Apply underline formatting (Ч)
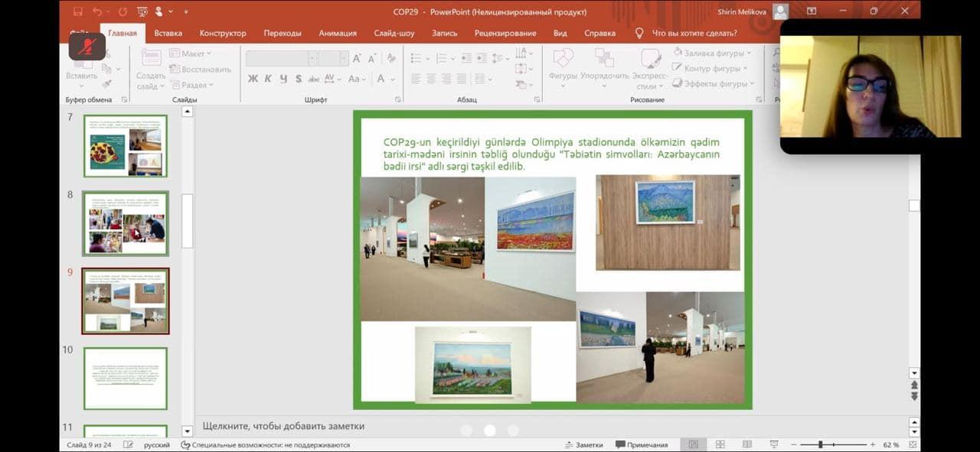Screen dimensions: 980x452 (283, 79)
